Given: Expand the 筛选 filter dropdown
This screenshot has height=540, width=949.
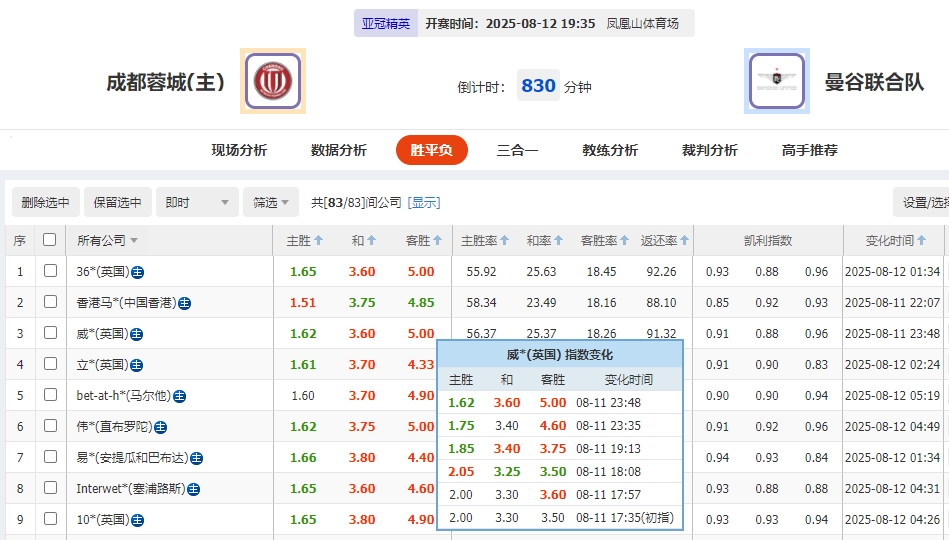Looking at the screenshot, I should [x=271, y=202].
